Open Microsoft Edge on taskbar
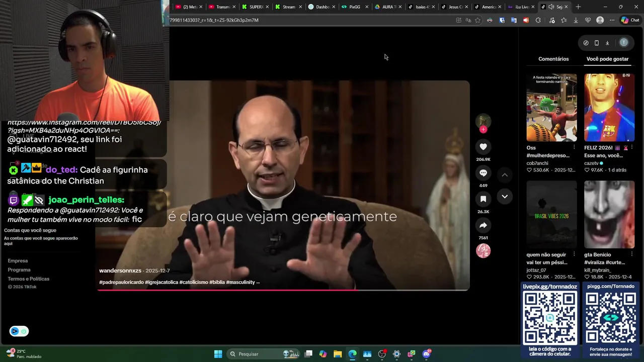The image size is (644, 362). [x=352, y=354]
